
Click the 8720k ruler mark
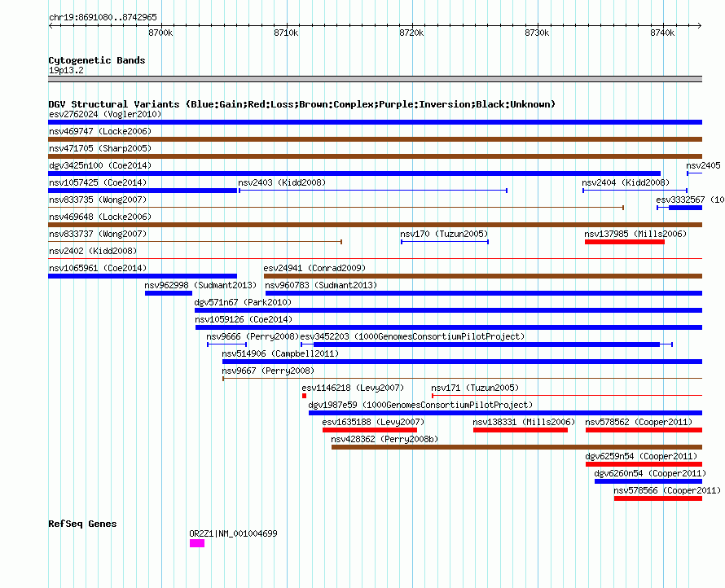point(411,33)
